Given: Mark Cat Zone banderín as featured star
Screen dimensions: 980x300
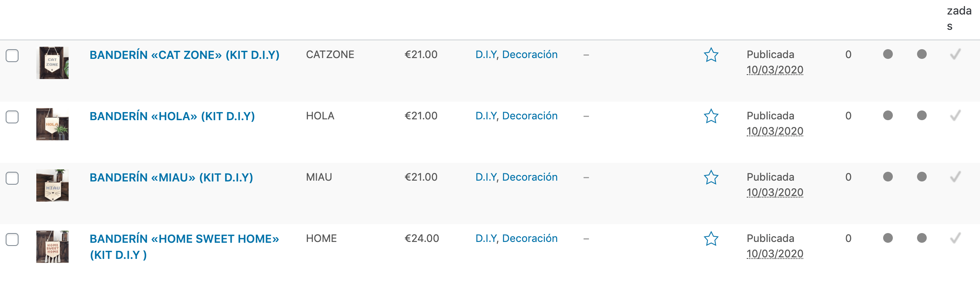Looking at the screenshot, I should tap(711, 55).
